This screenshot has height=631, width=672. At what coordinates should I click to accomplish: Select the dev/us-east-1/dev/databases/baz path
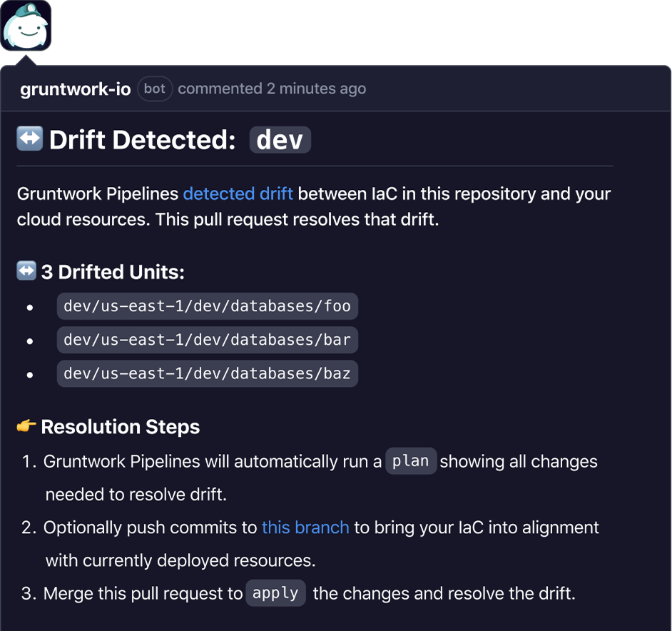[208, 374]
